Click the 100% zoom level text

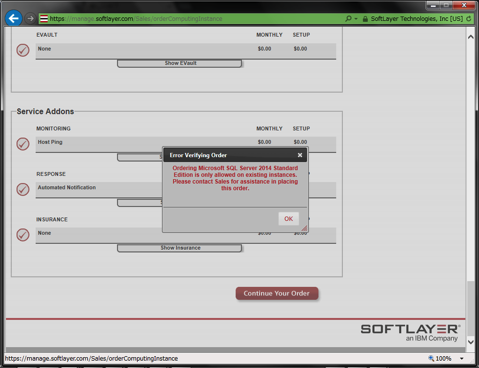pos(443,359)
